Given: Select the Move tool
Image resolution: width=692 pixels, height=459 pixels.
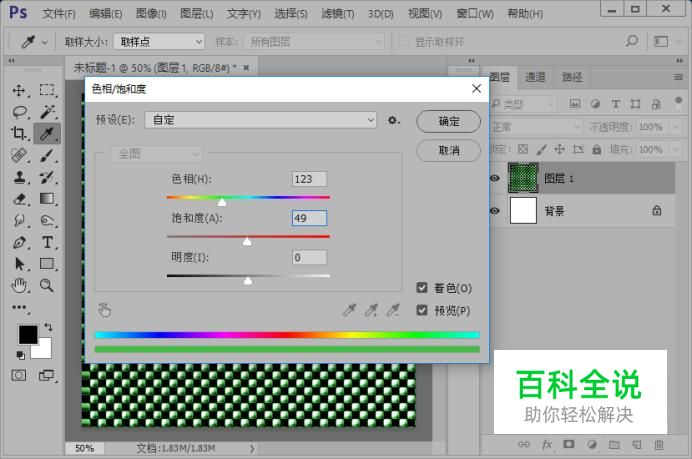Looking at the screenshot, I should click(x=19, y=90).
